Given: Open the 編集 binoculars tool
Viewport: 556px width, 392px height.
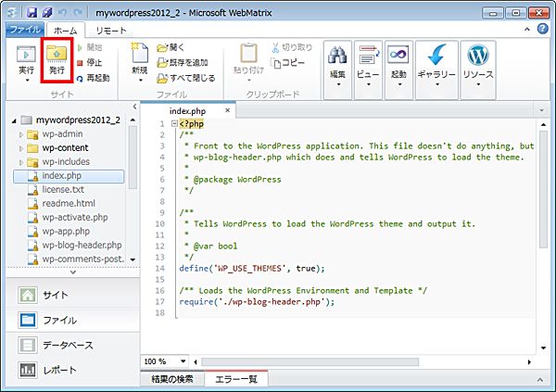Looking at the screenshot, I should [337, 70].
